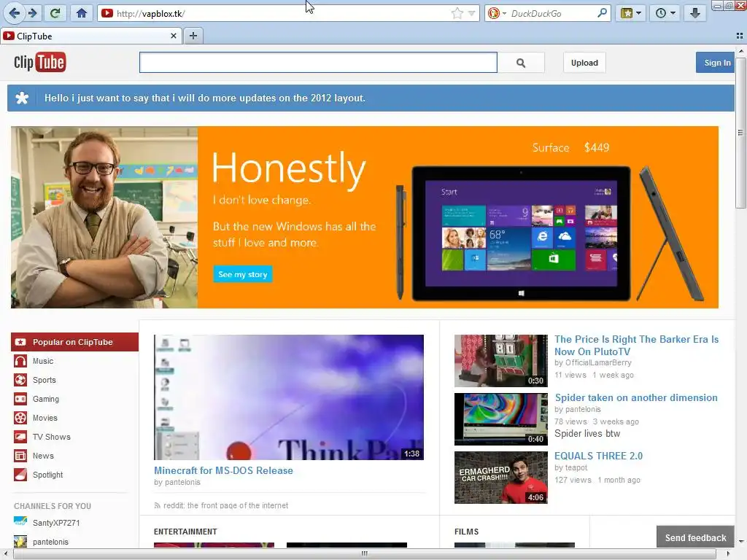
Task: Open the Music category
Action: [43, 361]
